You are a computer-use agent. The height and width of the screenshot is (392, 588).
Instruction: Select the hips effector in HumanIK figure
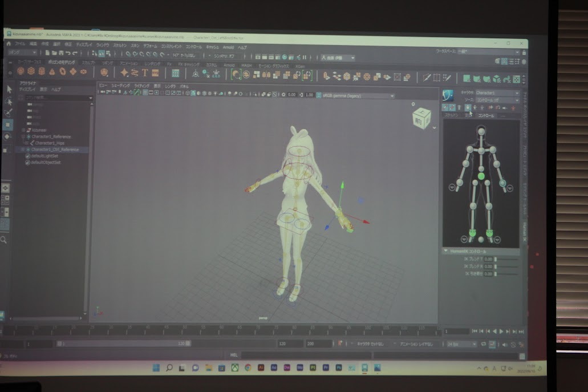pos(481,177)
